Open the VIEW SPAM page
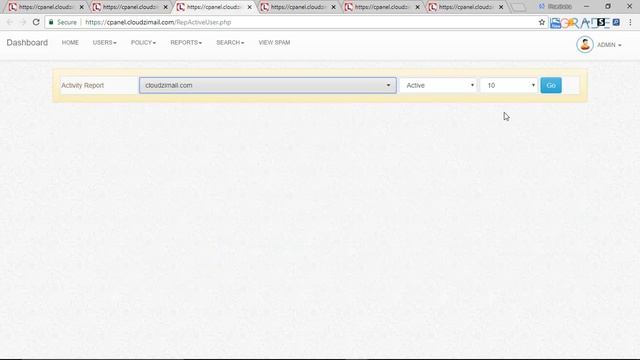The image size is (640, 360). pos(274,42)
